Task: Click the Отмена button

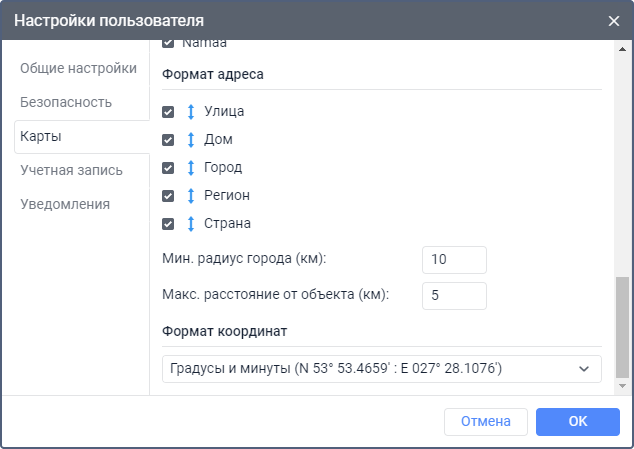Action: click(x=486, y=422)
